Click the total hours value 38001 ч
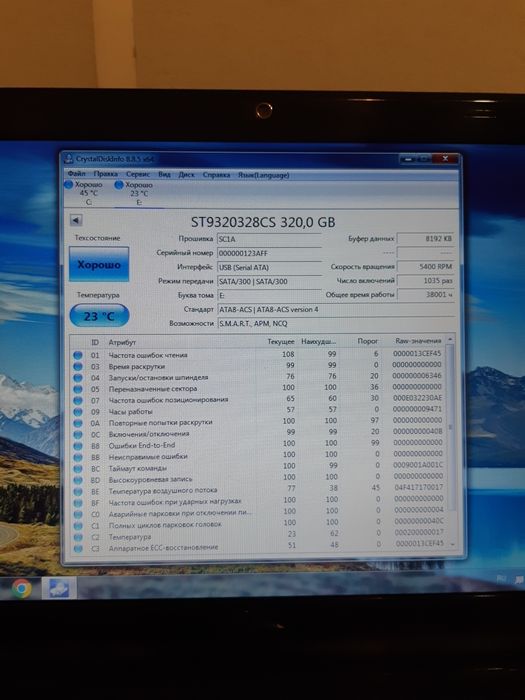Screen dimensions: 525x700 [425, 295]
